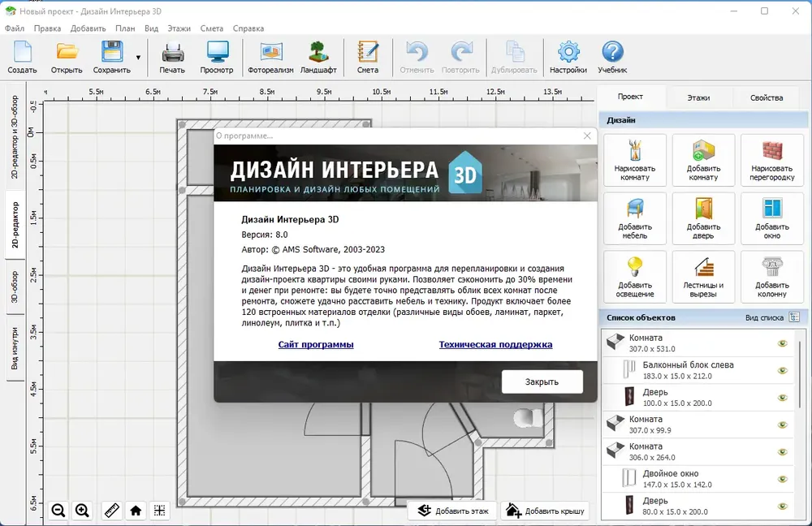
Task: Click the Печать printer icon
Action: pyautogui.click(x=172, y=58)
